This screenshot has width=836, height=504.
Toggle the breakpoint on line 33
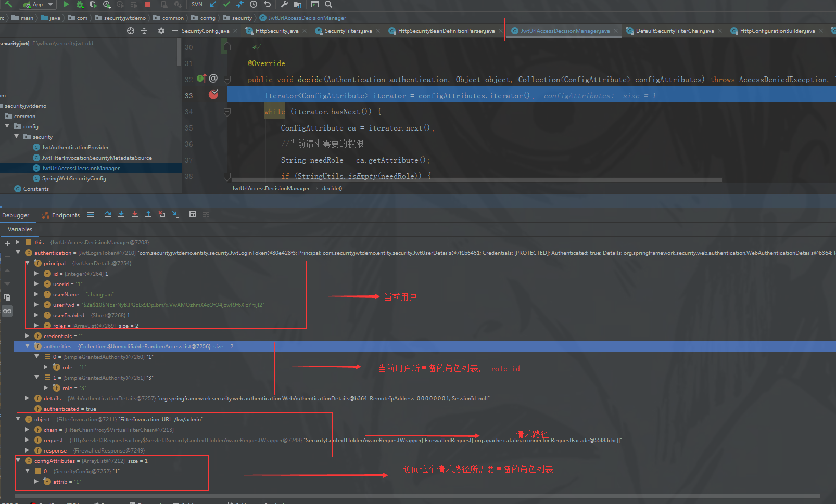(213, 95)
